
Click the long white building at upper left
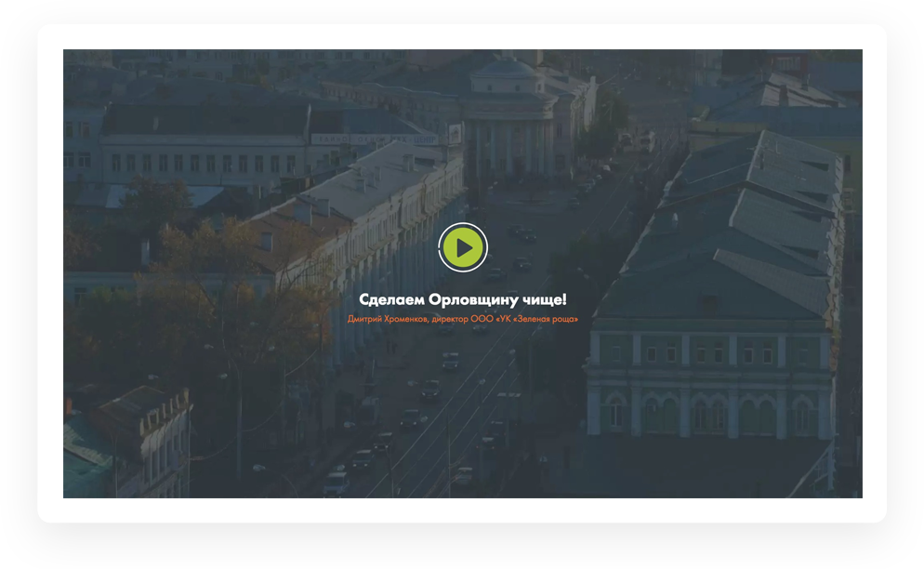pyautogui.click(x=205, y=139)
